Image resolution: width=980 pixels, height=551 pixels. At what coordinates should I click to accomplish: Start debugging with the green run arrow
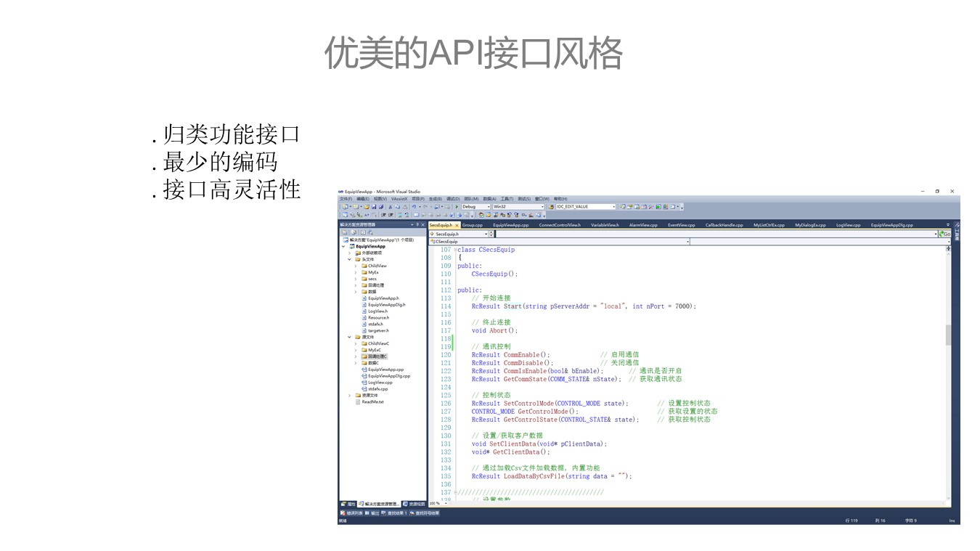[457, 207]
